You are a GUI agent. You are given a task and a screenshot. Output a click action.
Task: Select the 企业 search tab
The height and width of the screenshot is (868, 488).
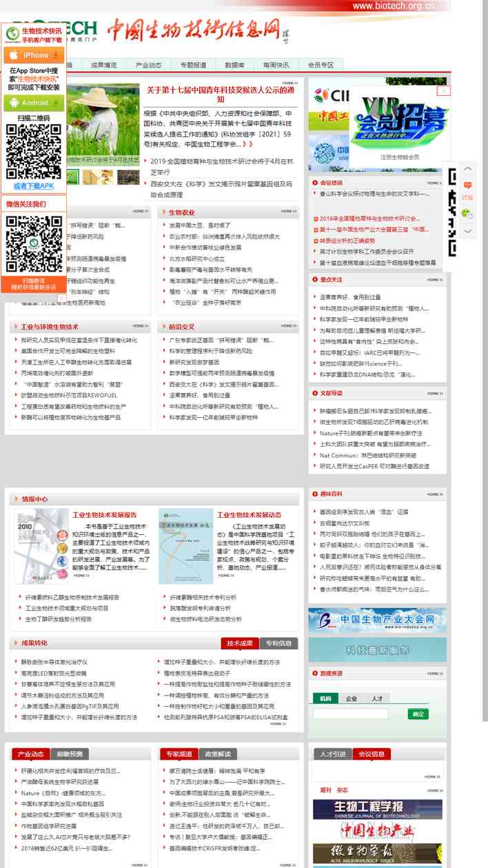(352, 698)
